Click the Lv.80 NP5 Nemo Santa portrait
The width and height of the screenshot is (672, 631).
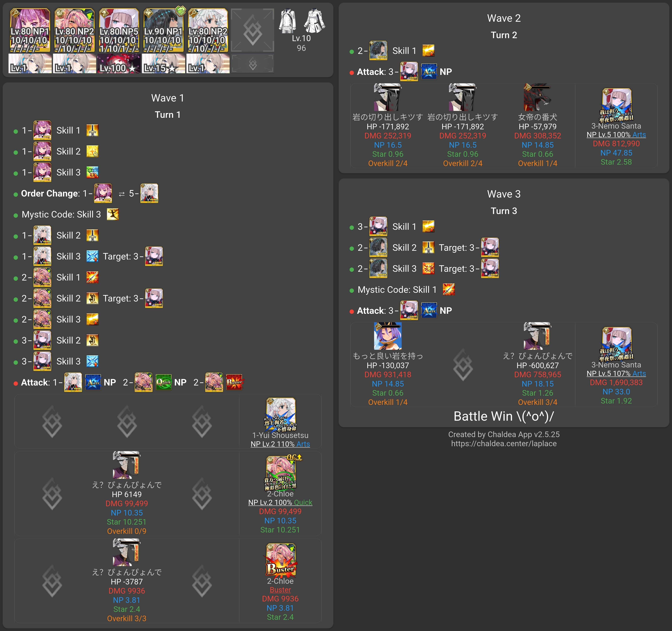tap(119, 30)
